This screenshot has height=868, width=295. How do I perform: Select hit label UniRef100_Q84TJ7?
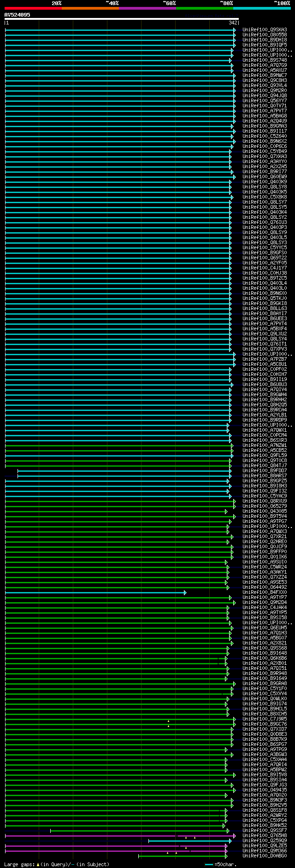[265, 466]
